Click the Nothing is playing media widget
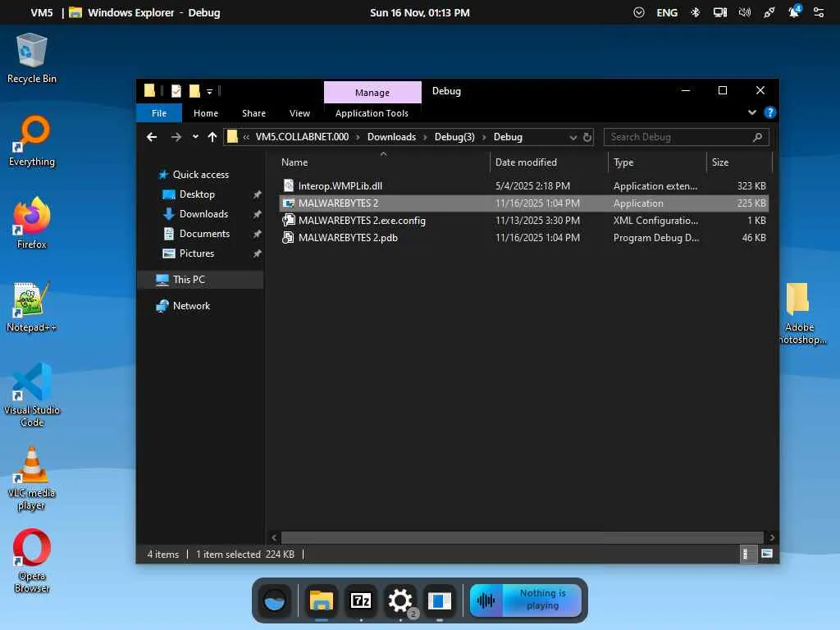840x630 pixels. 526,600
